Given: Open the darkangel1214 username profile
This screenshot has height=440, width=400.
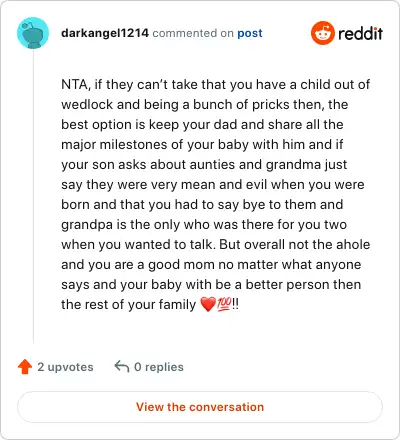Looking at the screenshot, I should pyautogui.click(x=105, y=33).
